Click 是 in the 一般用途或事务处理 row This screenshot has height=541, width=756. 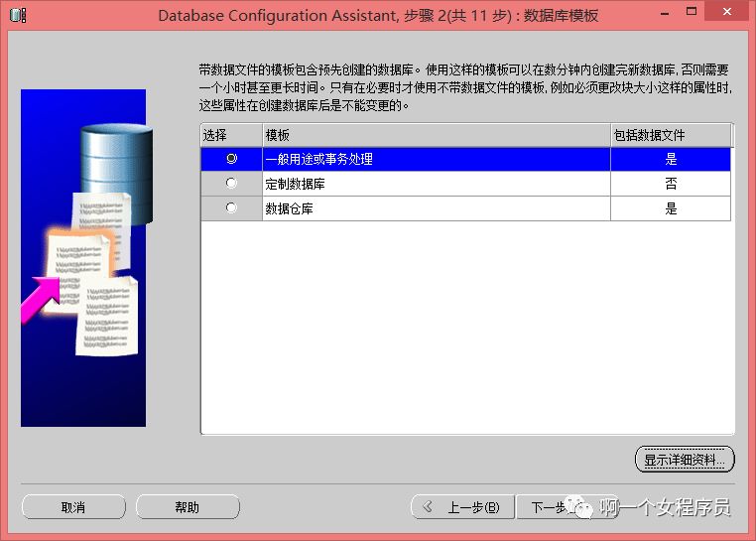tap(671, 159)
